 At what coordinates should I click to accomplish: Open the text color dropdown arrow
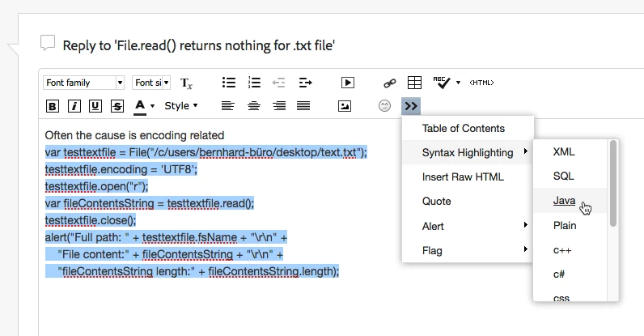[152, 106]
